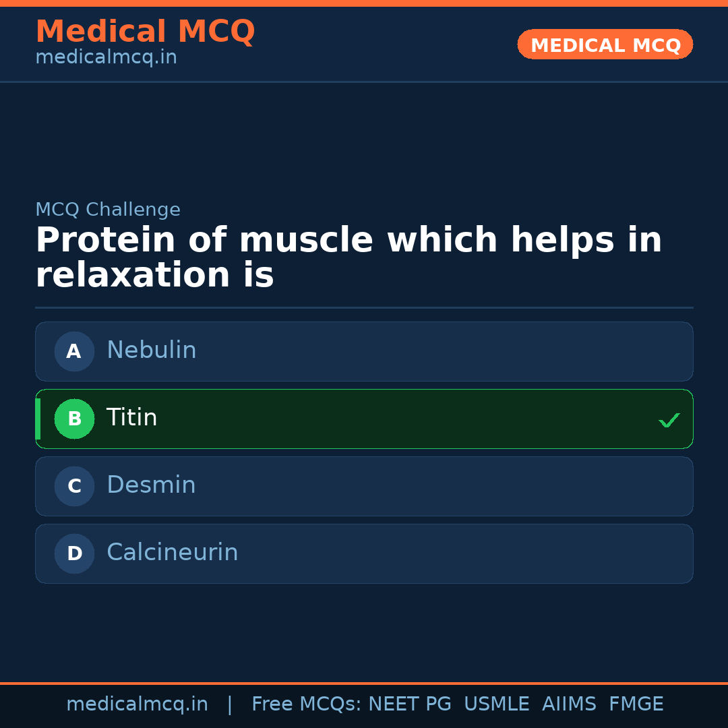Click the Medical MCQ header logo
The height and width of the screenshot is (728, 728).
145,32
